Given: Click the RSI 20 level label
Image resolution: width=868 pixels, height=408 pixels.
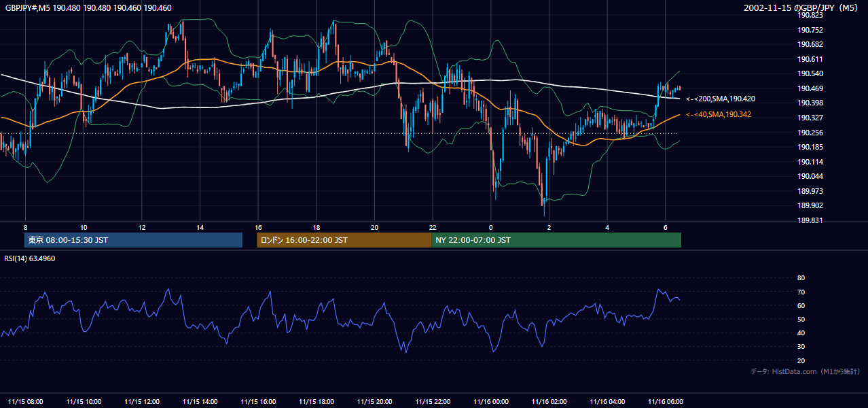Looking at the screenshot, I should tap(801, 360).
